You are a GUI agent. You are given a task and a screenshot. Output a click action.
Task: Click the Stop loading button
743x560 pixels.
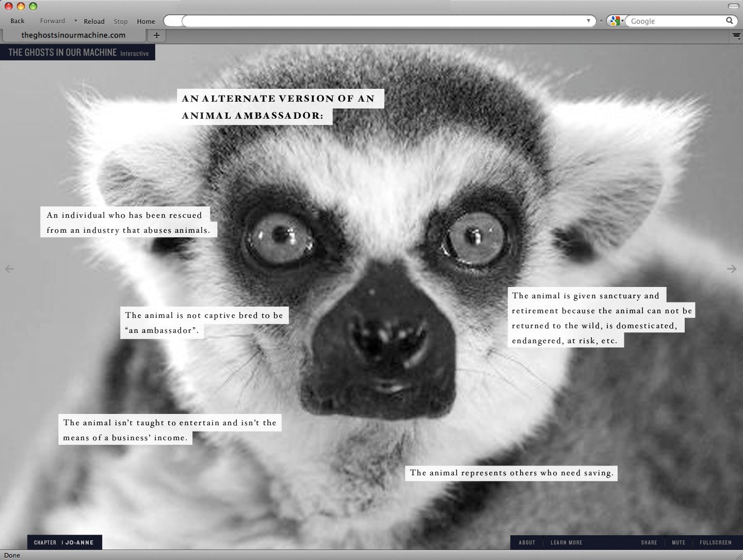tap(121, 21)
